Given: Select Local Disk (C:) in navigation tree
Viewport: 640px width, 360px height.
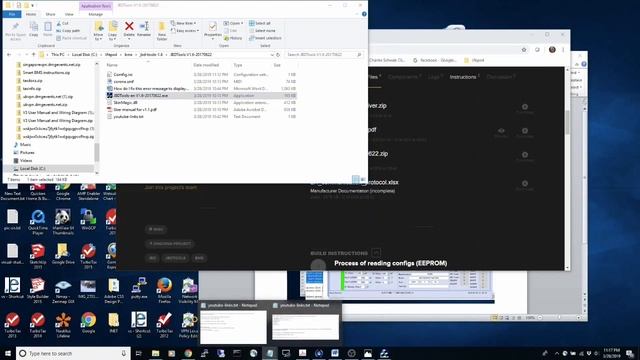Looking at the screenshot, I should click(32, 168).
